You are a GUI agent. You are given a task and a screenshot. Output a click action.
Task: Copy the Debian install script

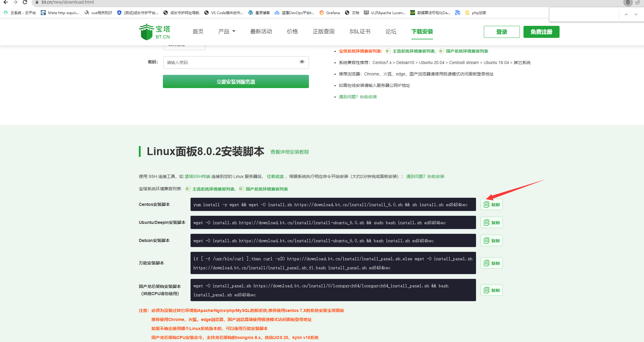(491, 241)
